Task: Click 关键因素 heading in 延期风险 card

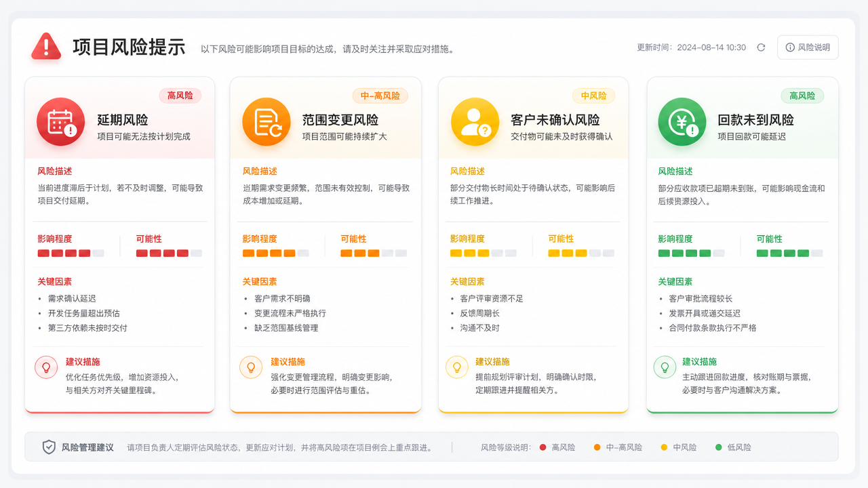Action: pyautogui.click(x=55, y=281)
